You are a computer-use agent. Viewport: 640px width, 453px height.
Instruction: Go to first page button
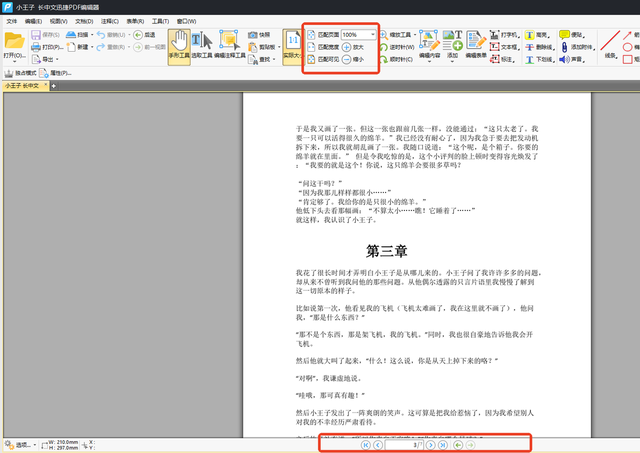pos(366,445)
